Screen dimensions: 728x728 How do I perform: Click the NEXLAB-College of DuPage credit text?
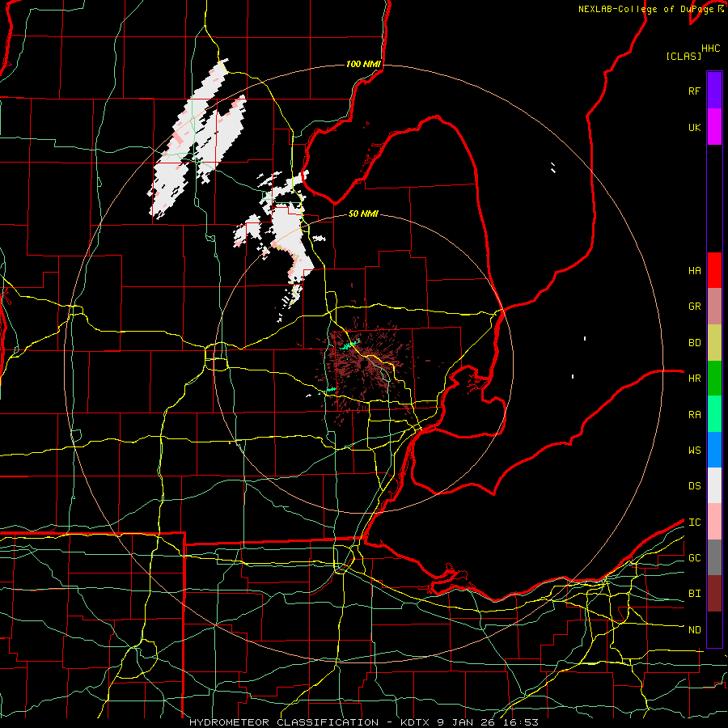coord(648,9)
